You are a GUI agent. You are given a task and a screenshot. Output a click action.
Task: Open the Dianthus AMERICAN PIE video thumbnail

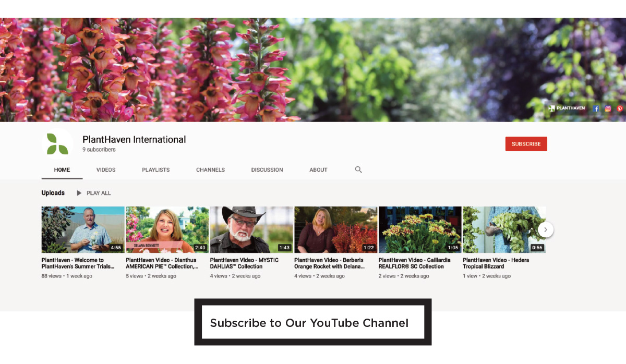click(167, 229)
